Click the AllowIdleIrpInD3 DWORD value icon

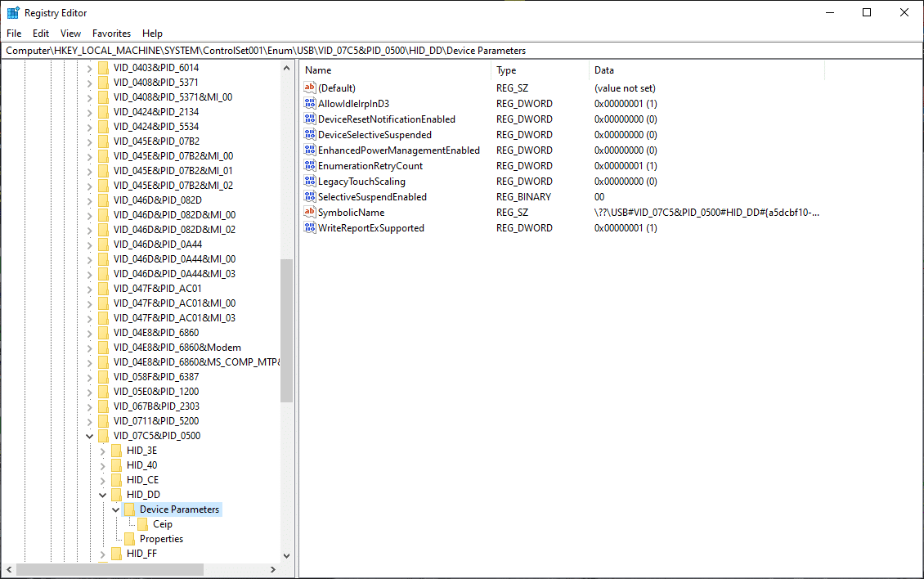[x=310, y=104]
